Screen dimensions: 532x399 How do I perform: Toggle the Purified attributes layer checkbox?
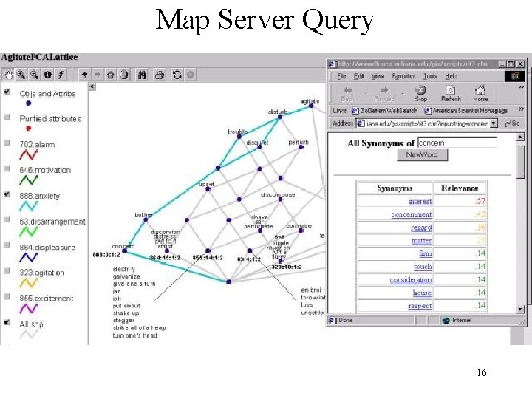[7, 117]
